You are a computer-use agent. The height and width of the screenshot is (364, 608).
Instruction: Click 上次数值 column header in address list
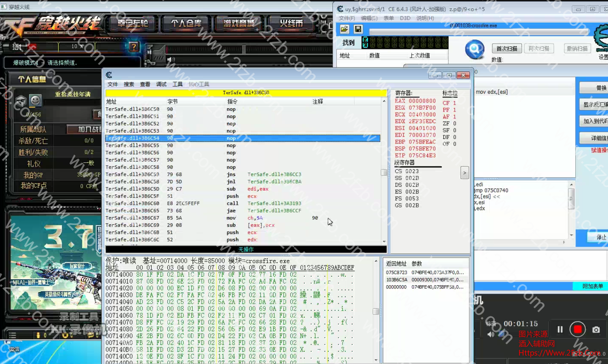pyautogui.click(x=420, y=55)
